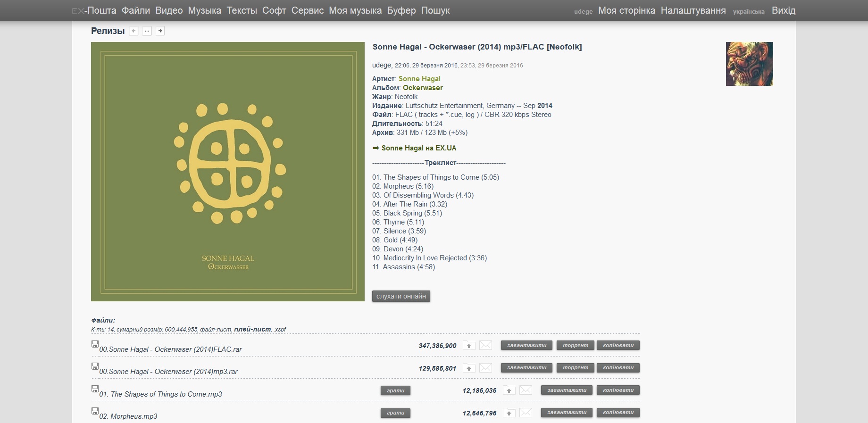Viewport: 868px width, 423px height.
Task: Click торрент for the mp3.rar file
Action: pyautogui.click(x=575, y=368)
